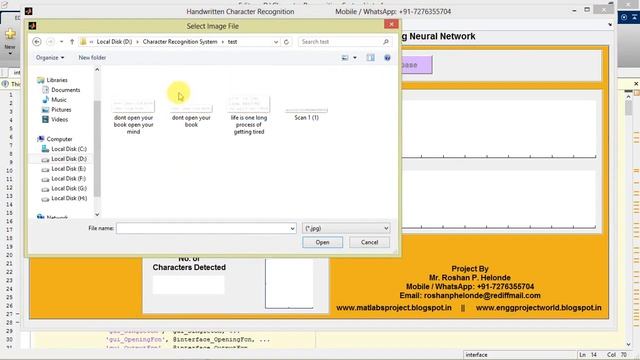Select Character Recognition System in path

click(180, 42)
